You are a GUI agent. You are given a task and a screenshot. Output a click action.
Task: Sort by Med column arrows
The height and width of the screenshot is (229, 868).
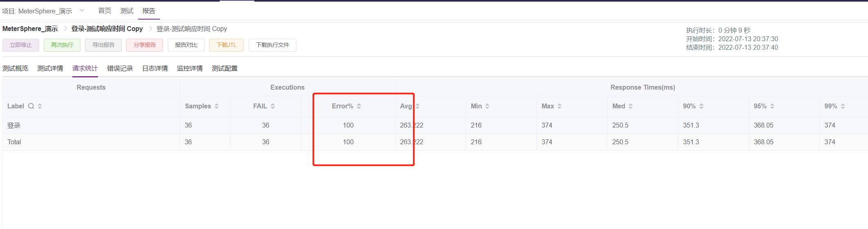pyautogui.click(x=630, y=106)
